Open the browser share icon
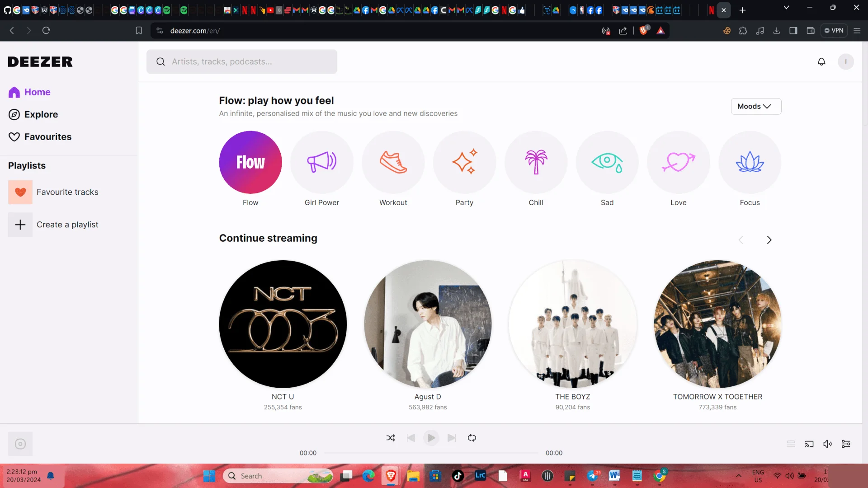The height and width of the screenshot is (488, 868). click(623, 31)
